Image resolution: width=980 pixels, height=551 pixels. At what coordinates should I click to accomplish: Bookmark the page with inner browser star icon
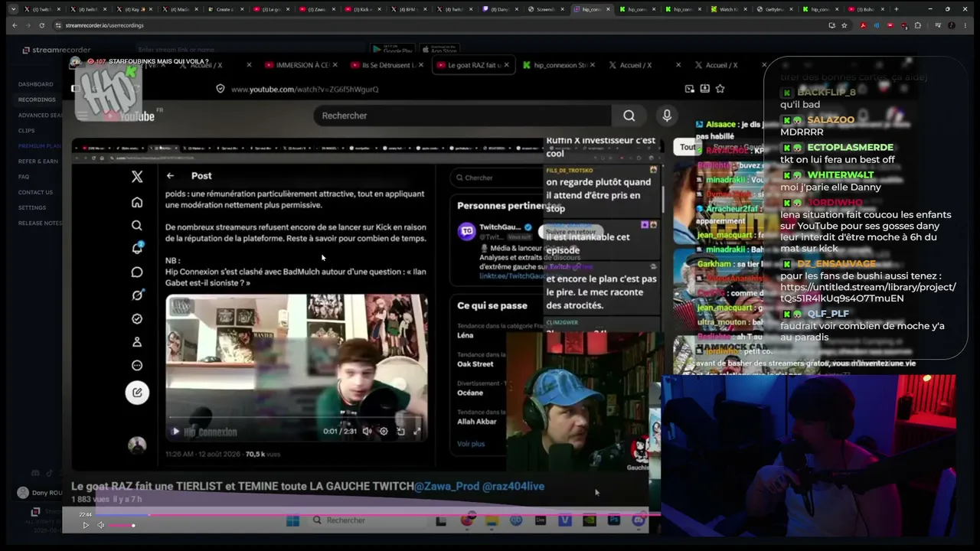(x=720, y=89)
